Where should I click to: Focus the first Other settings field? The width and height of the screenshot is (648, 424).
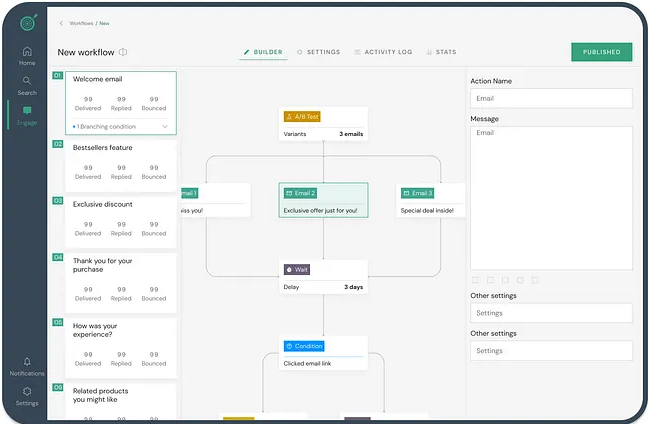coord(551,313)
